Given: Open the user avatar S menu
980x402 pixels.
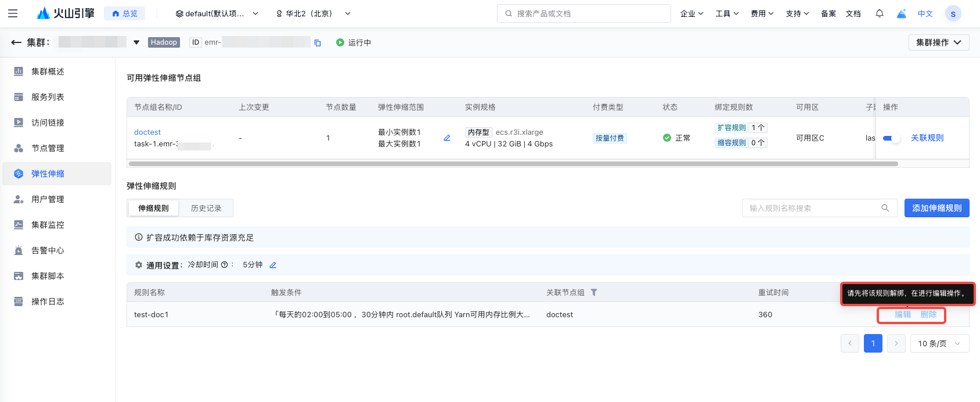Looking at the screenshot, I should coord(953,13).
